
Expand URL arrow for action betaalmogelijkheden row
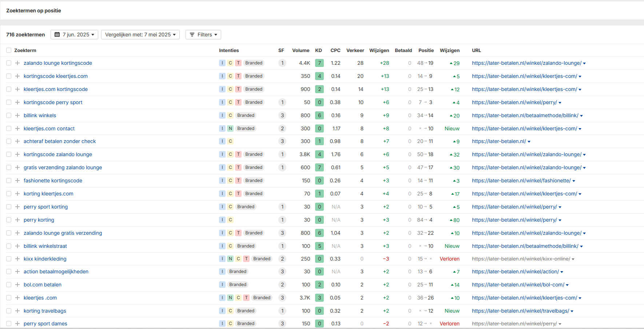[562, 272]
